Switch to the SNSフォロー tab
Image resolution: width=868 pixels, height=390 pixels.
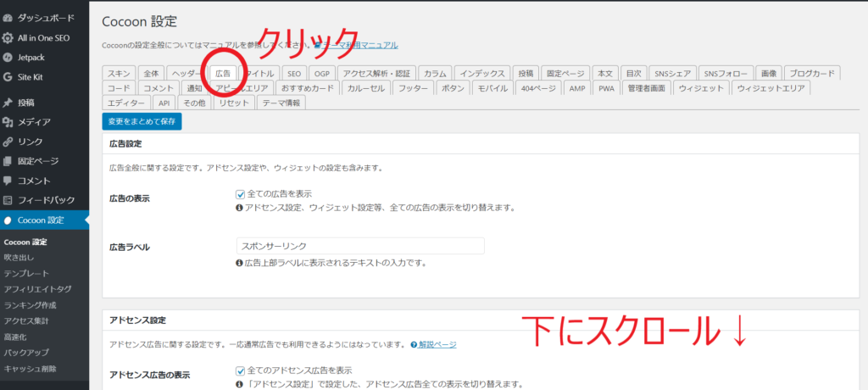coord(726,74)
